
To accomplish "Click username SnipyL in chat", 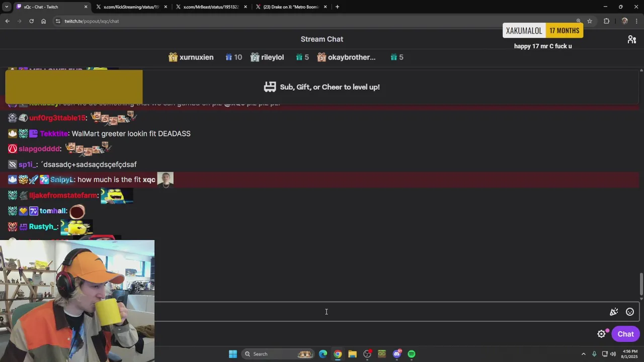I will (x=62, y=179).
